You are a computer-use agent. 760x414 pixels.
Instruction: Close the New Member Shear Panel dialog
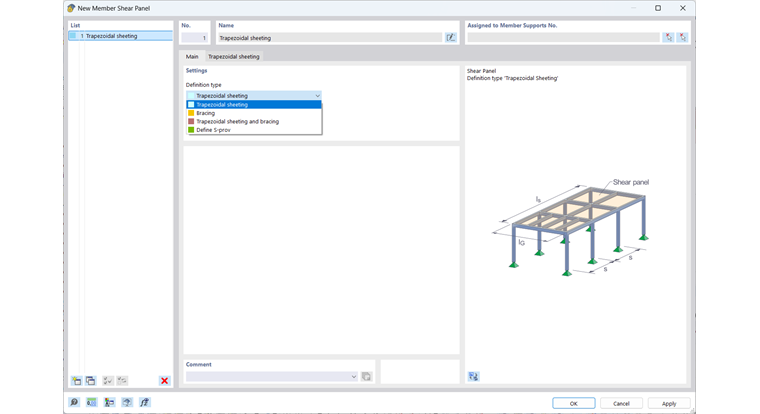682,8
